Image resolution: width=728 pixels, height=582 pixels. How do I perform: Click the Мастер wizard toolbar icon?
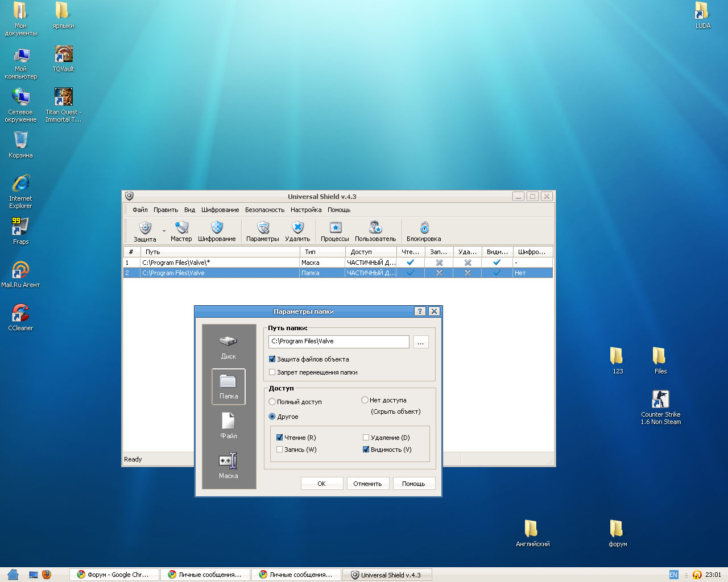pos(181,231)
